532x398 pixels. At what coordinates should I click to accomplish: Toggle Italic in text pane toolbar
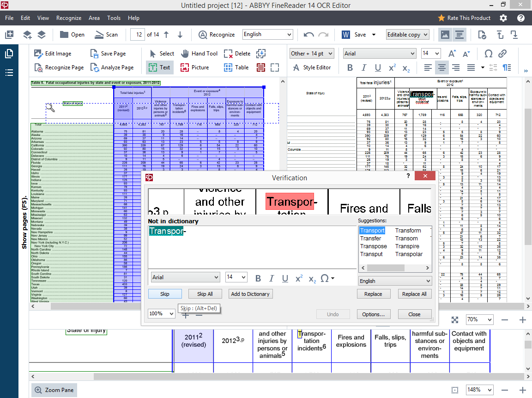(x=364, y=67)
